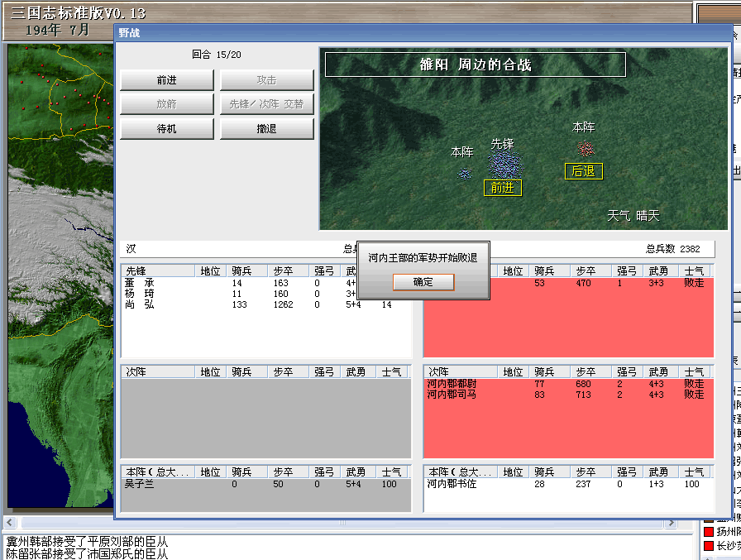This screenshot has width=741, height=560.
Task: Click 士气 column header in enemy 次阵 table
Action: point(695,372)
